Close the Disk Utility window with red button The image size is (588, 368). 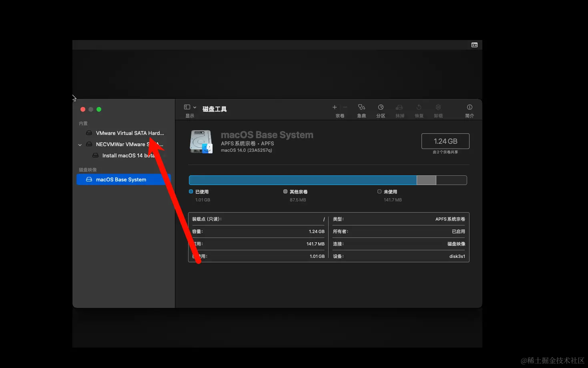click(83, 109)
